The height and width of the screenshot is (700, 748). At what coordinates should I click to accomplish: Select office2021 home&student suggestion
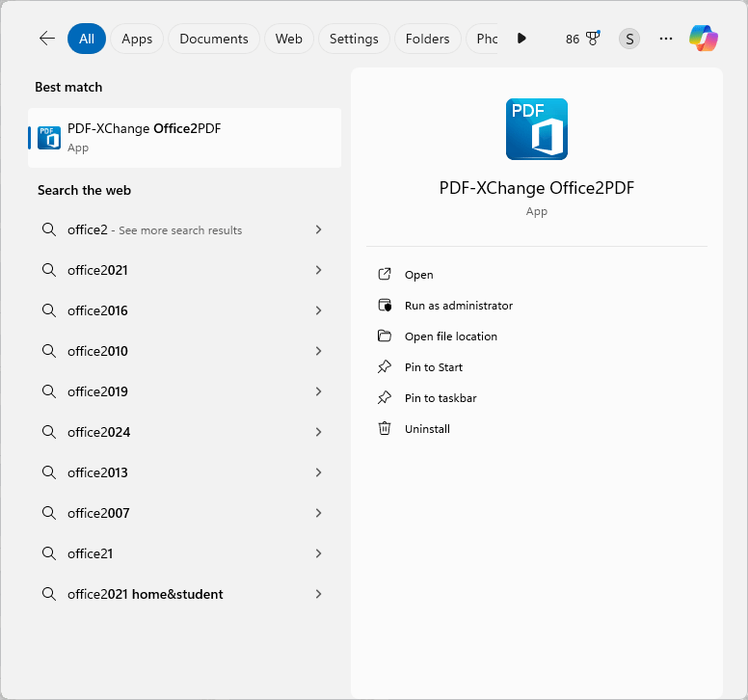pyautogui.click(x=185, y=594)
